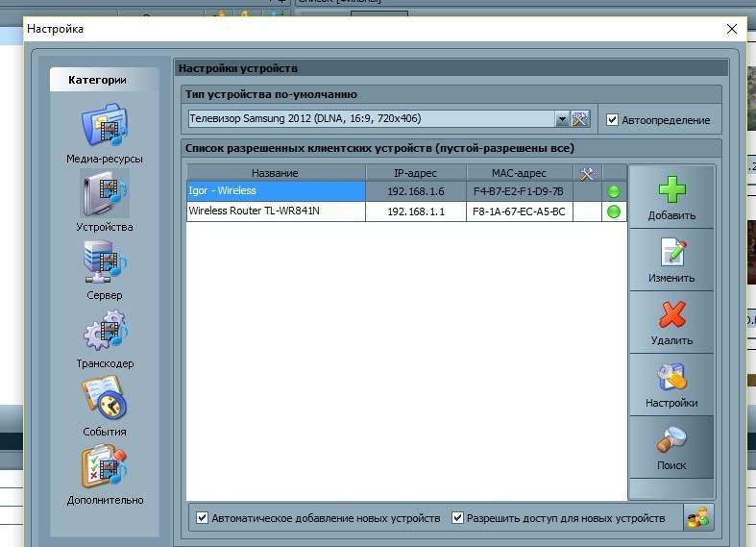756x547 pixels.
Task: Open device Настройки in side panel
Action: point(671,385)
